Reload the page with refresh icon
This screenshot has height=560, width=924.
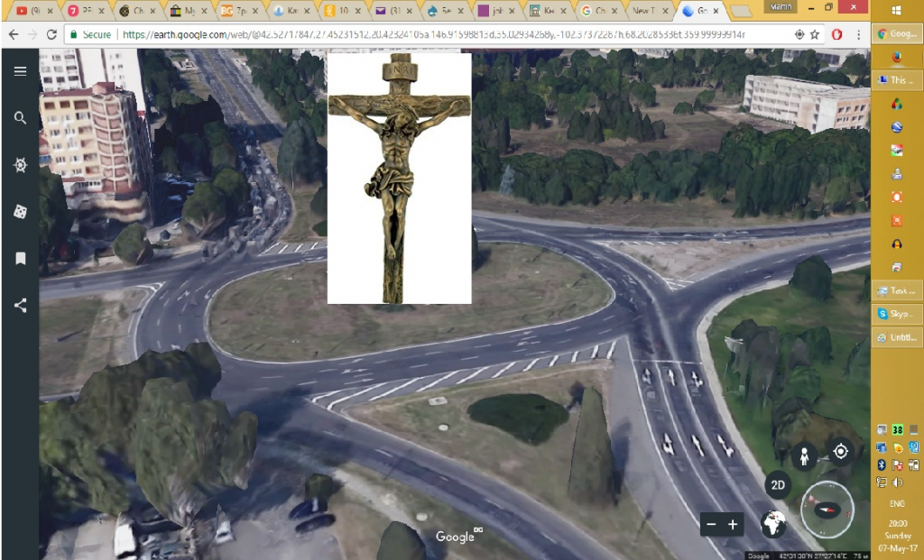pos(51,35)
